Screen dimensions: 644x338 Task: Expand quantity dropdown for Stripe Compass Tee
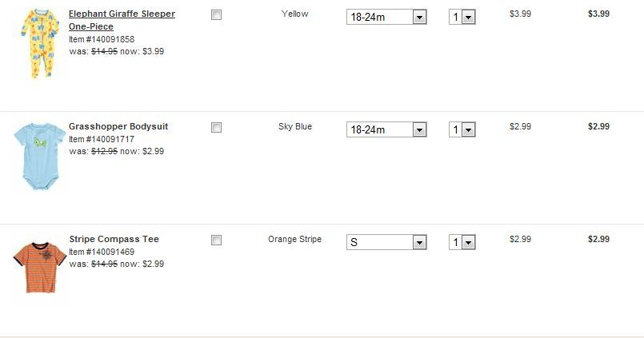[x=462, y=242]
